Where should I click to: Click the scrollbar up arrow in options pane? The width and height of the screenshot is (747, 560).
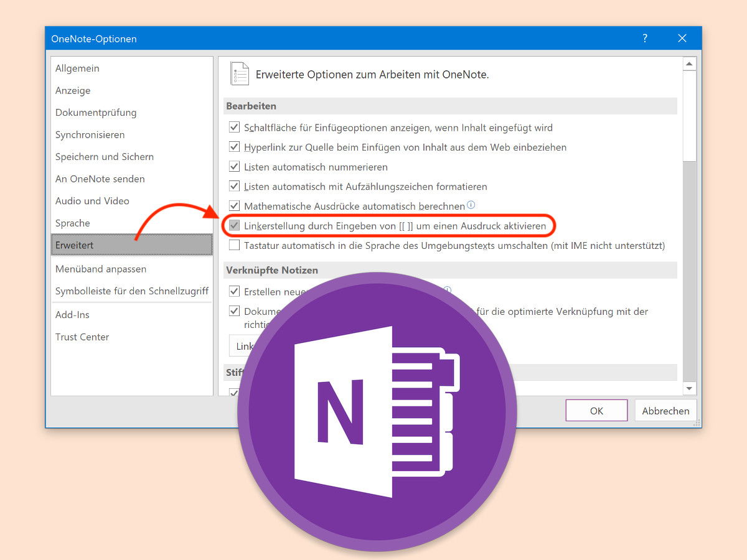(689, 64)
